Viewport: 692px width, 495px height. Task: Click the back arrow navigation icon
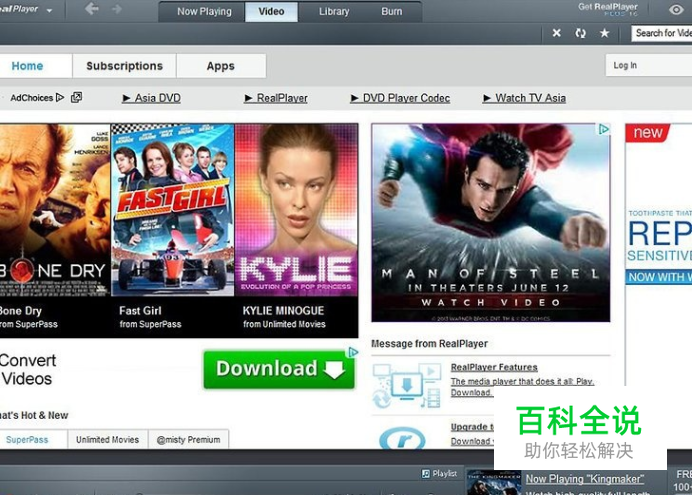[92, 8]
